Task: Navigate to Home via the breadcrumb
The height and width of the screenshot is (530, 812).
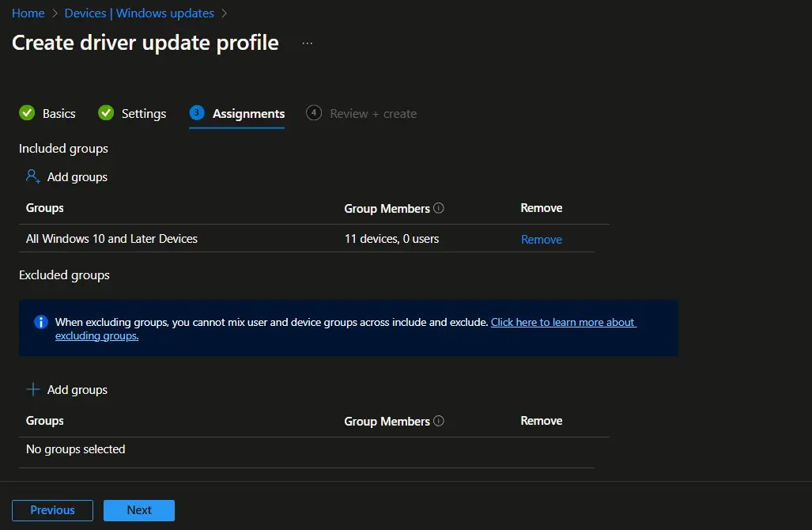Action: [x=28, y=13]
